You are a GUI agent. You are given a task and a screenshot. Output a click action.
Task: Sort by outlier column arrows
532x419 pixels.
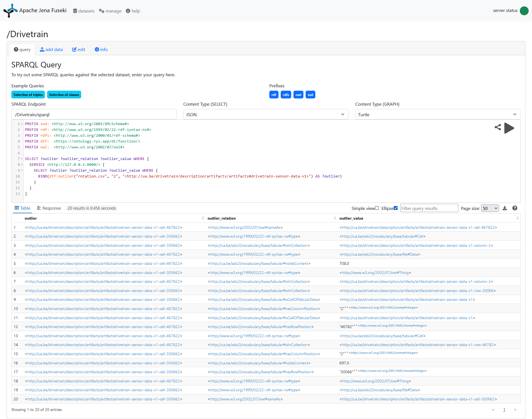(203, 218)
